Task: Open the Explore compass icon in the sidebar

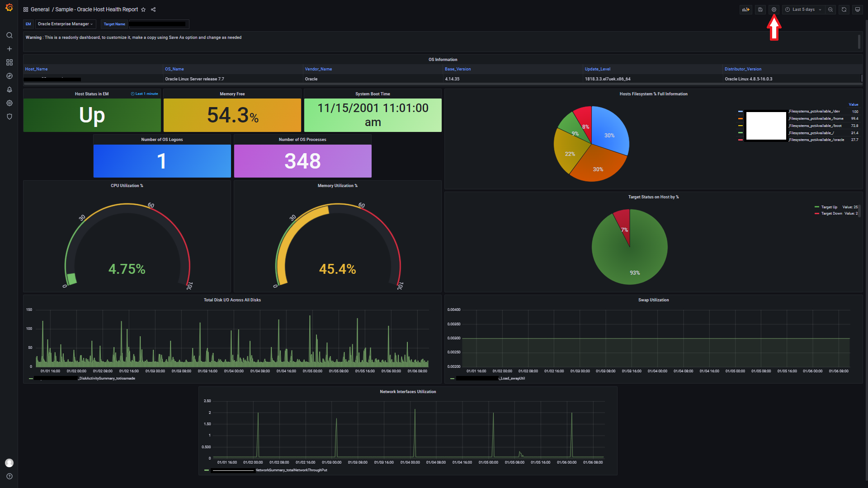Action: (x=9, y=76)
